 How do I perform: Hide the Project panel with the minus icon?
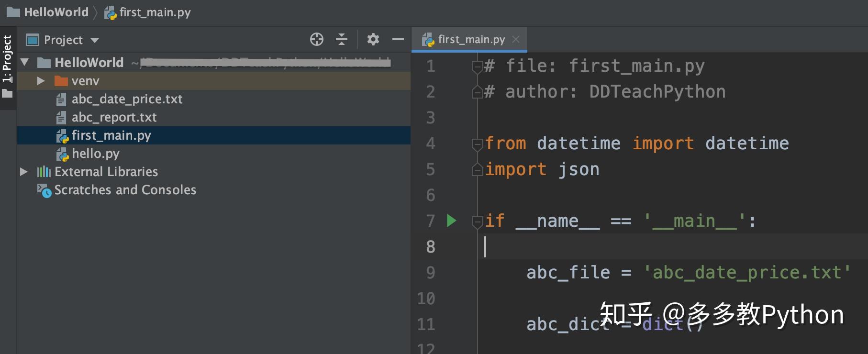[x=398, y=39]
